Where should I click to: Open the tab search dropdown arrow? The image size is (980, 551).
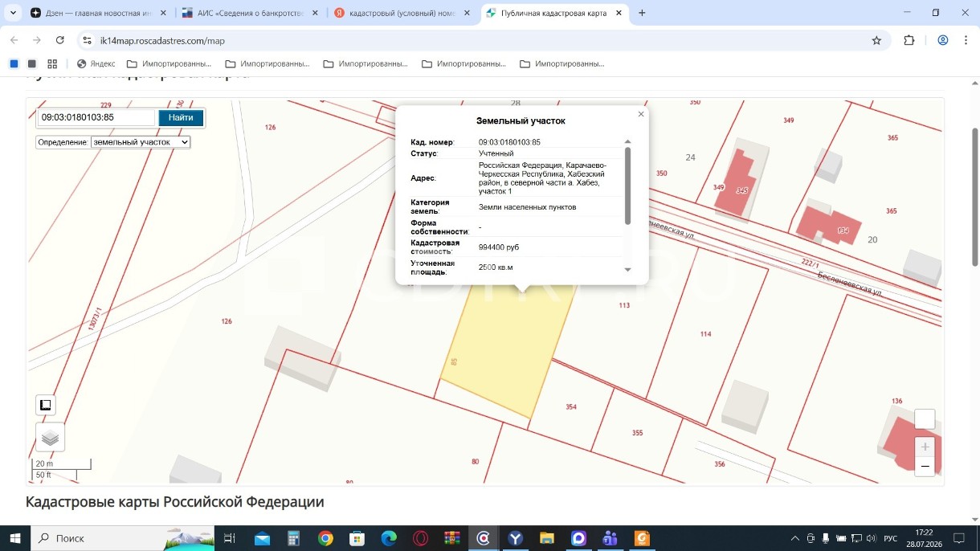pyautogui.click(x=13, y=13)
